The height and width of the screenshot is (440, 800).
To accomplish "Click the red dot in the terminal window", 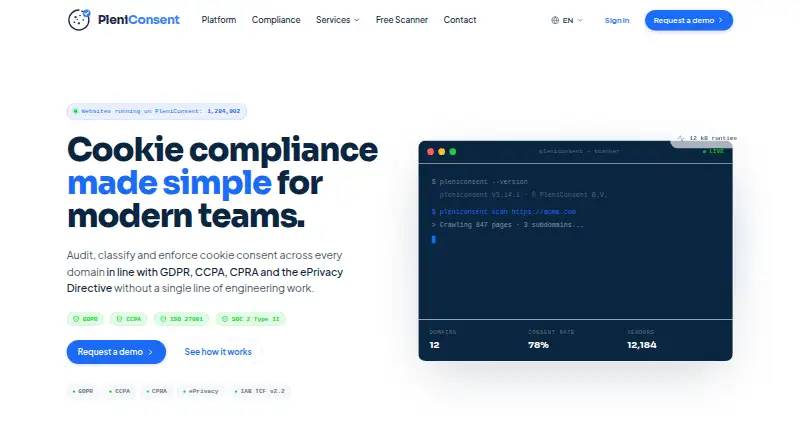I will [431, 152].
